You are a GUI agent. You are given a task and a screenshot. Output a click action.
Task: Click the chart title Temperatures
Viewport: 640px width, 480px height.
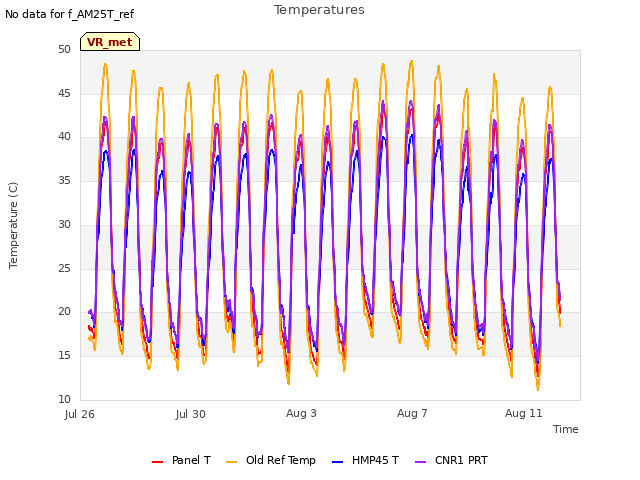(x=319, y=10)
